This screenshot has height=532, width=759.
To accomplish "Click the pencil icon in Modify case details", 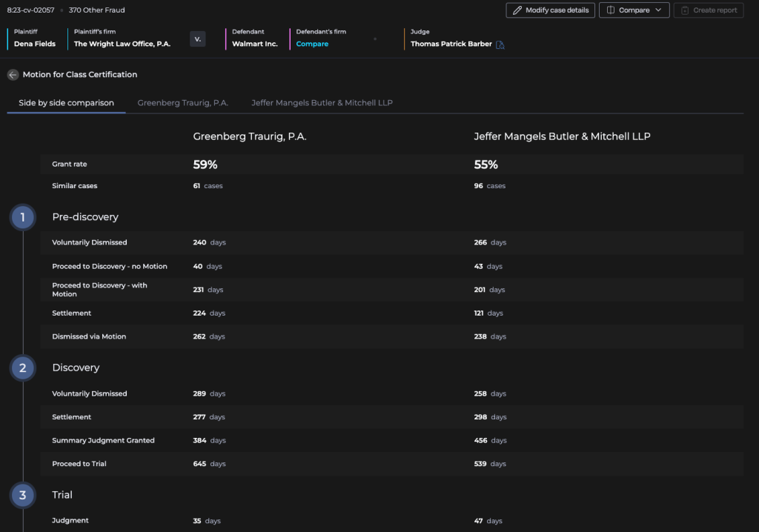I will tap(517, 10).
